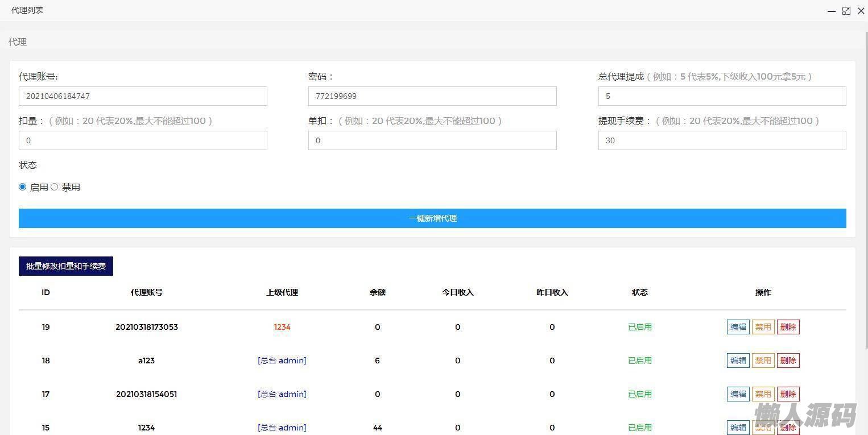868x435 pixels.
Task: Open parent agent link 1234
Action: 282,327
